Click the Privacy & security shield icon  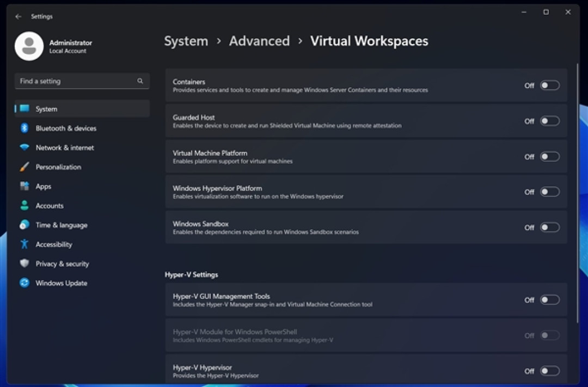point(24,263)
